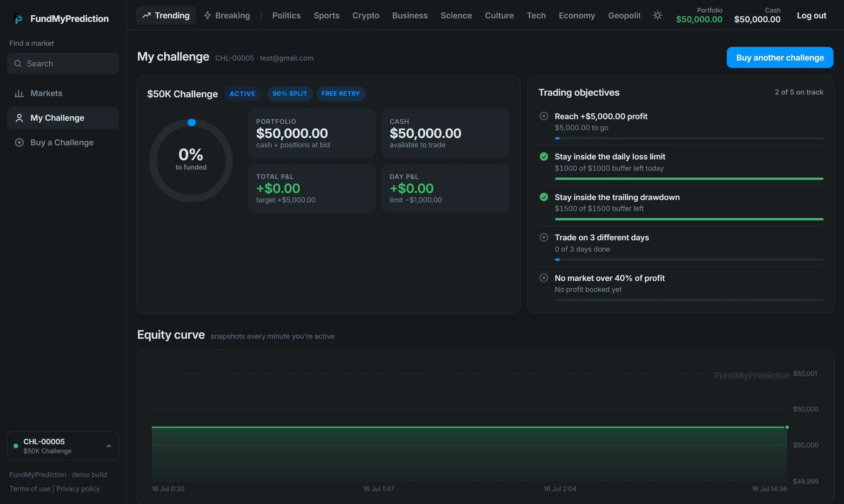Click the My Challenge person icon
The width and height of the screenshot is (844, 504).
[19, 118]
